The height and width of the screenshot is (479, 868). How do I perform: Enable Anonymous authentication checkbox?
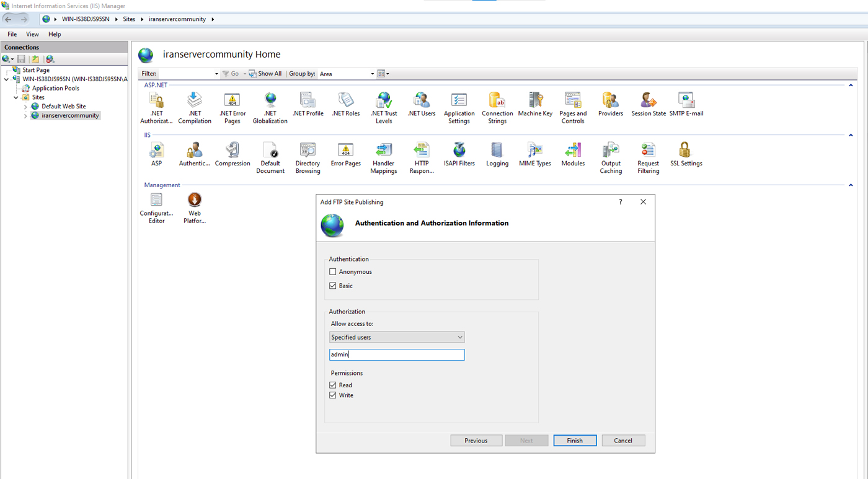tap(333, 272)
